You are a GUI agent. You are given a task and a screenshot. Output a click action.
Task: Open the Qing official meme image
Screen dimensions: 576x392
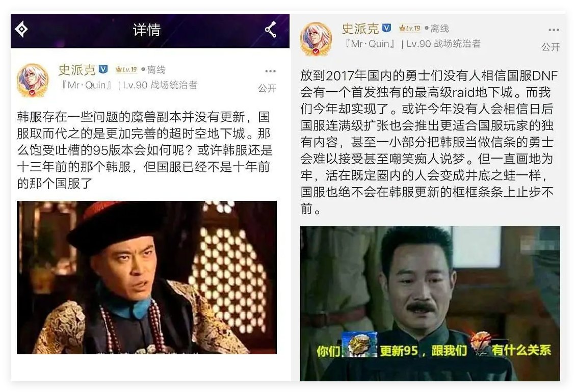(147, 277)
